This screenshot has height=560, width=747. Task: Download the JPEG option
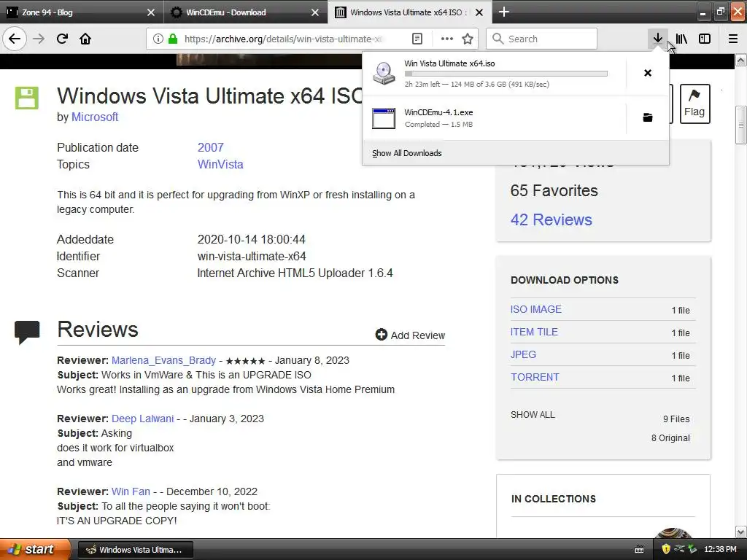tap(523, 355)
